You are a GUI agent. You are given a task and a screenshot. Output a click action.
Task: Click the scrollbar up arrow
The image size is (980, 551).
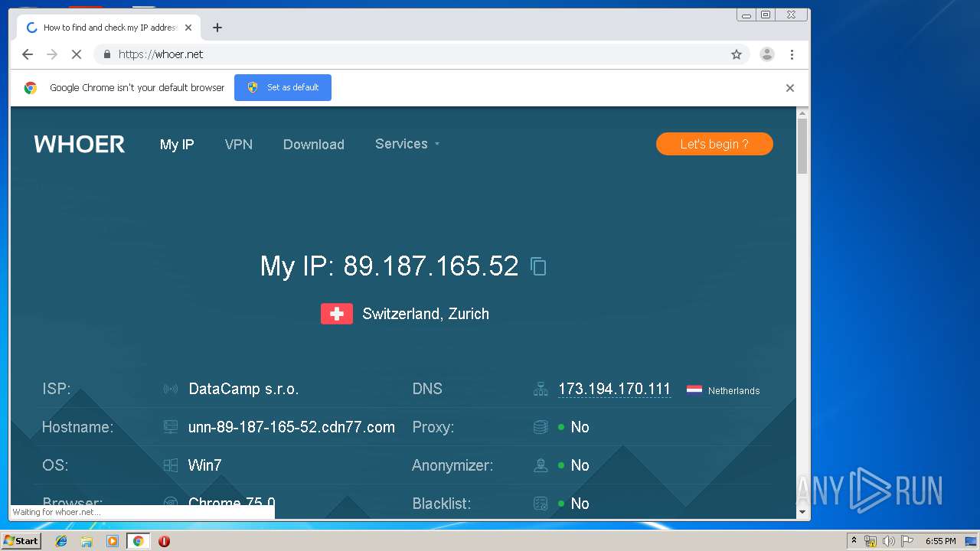802,114
